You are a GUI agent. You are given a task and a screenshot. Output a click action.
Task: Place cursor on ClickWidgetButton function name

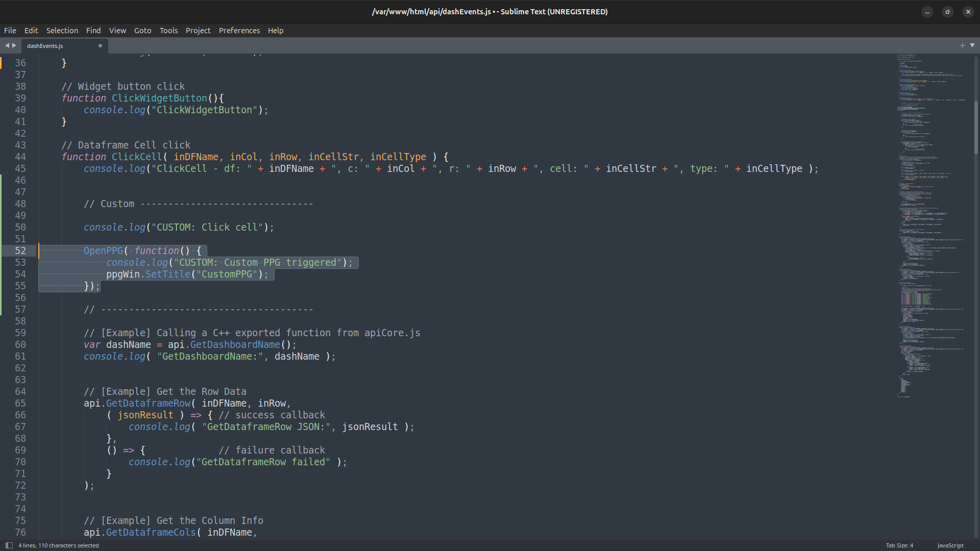click(159, 98)
